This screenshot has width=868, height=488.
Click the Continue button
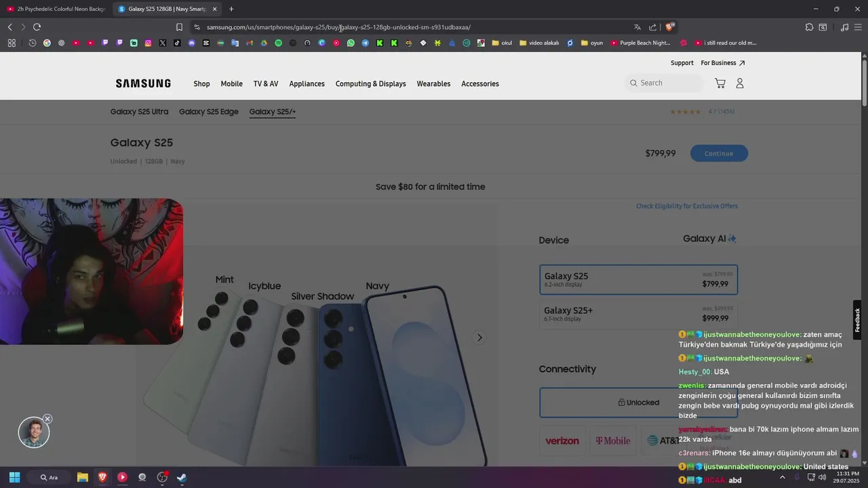pyautogui.click(x=719, y=153)
